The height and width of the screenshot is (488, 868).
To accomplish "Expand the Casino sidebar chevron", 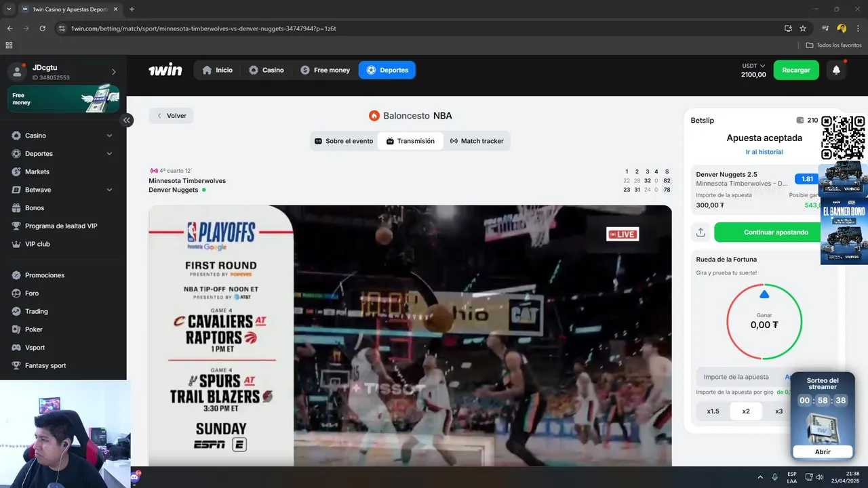I will pos(109,136).
